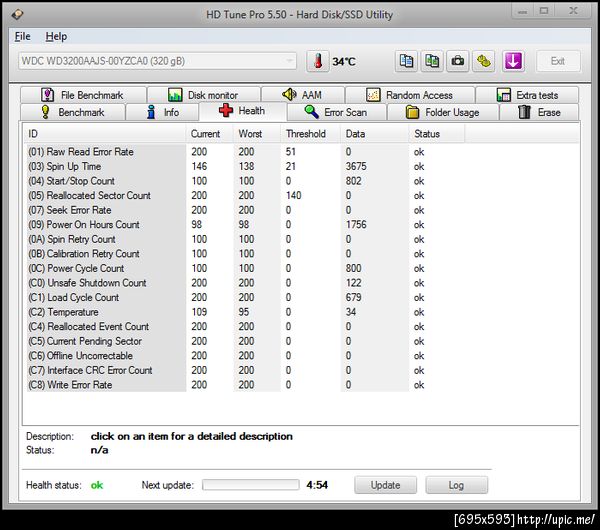Click the HD Tune app icon in title bar
Screen dimensions: 600x530
pos(17,15)
